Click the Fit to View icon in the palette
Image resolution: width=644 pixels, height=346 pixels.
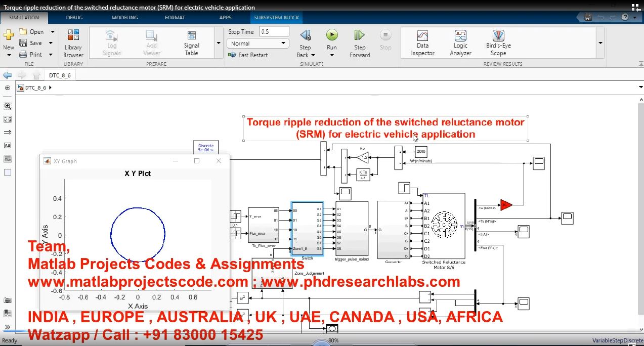(7, 119)
